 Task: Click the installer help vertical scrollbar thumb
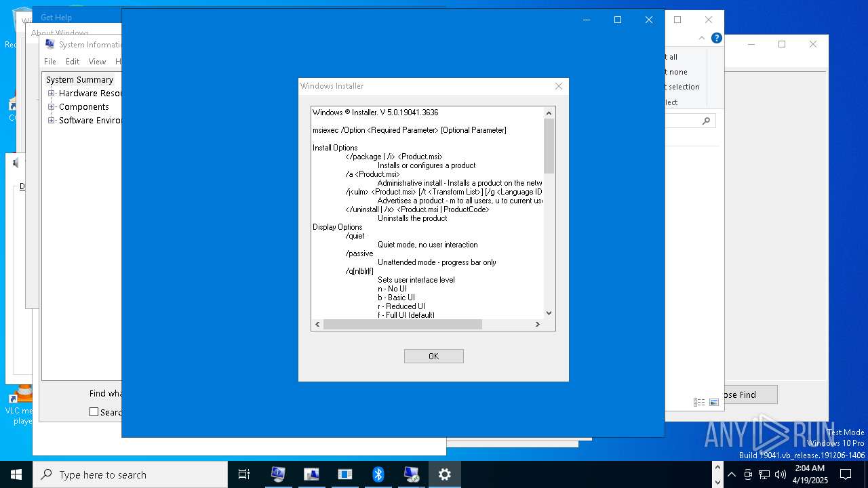(549, 146)
